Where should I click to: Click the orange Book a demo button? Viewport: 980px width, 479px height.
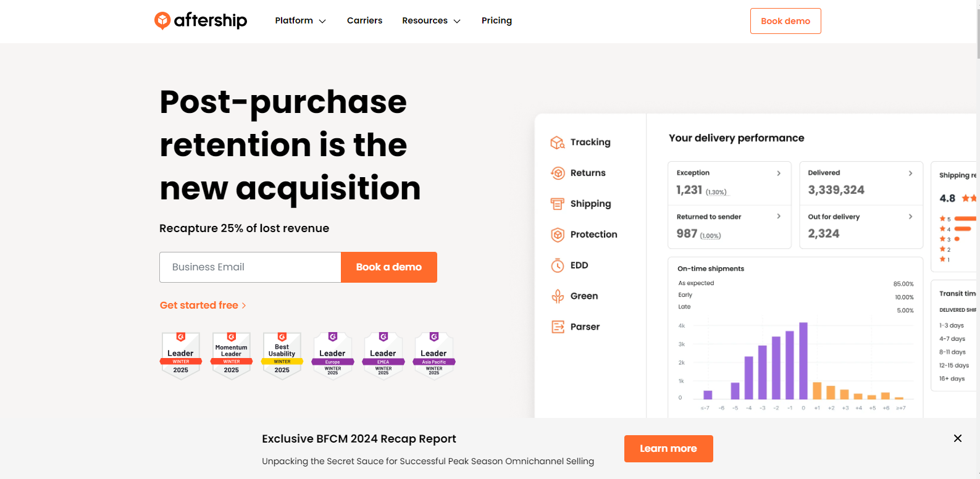click(389, 267)
